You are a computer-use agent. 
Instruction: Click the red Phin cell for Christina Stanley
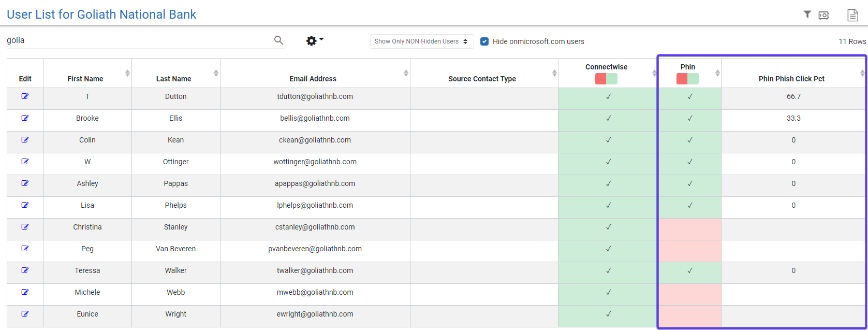pos(689,229)
